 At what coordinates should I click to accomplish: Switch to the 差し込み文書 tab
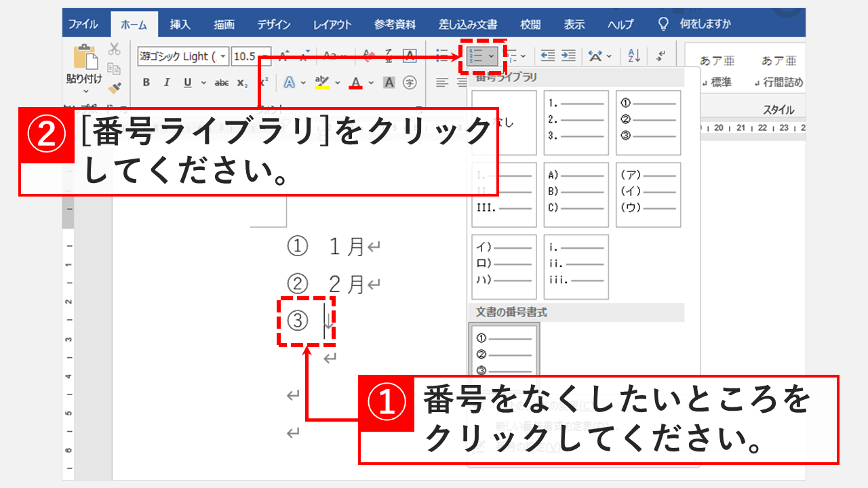[468, 24]
